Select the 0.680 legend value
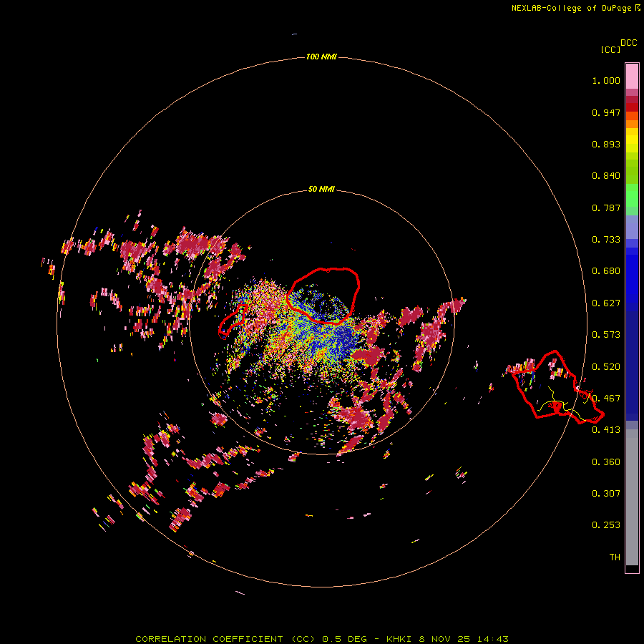This screenshot has height=644, width=644. click(x=606, y=271)
